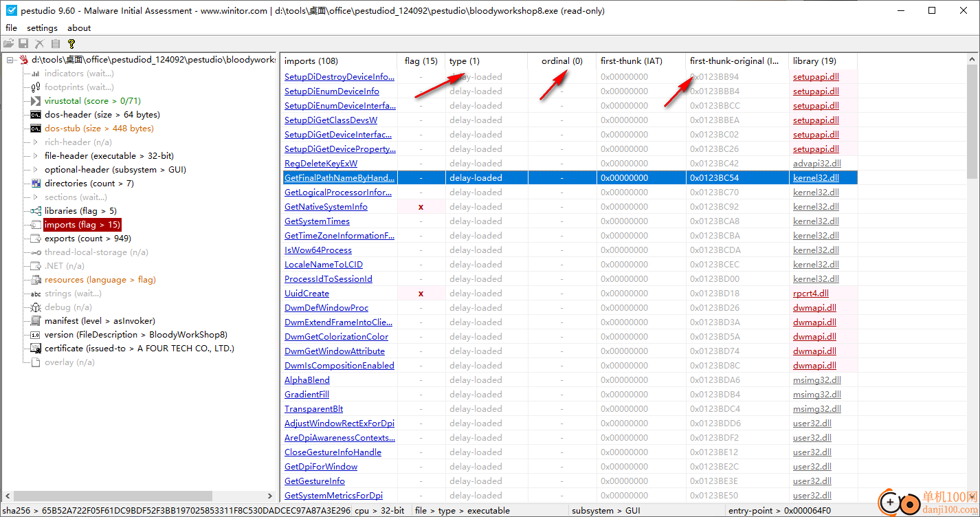
Task: Collapse the root file tree node
Action: coord(10,60)
